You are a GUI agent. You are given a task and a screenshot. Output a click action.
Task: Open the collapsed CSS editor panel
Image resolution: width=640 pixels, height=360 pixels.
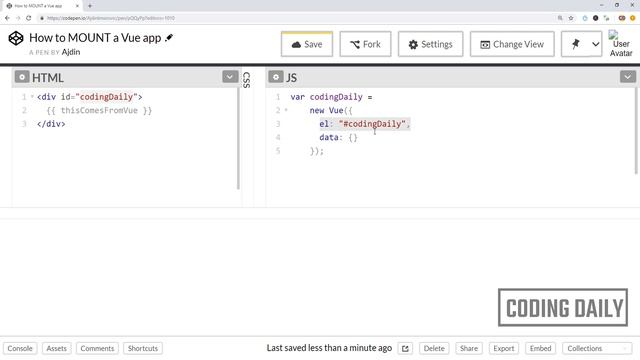pyautogui.click(x=246, y=80)
